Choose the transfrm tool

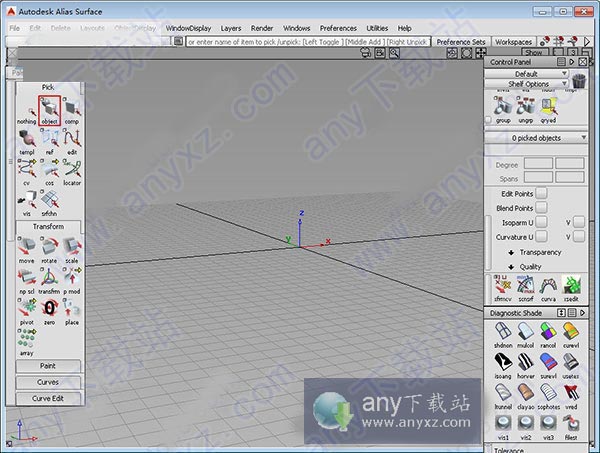coord(49,281)
